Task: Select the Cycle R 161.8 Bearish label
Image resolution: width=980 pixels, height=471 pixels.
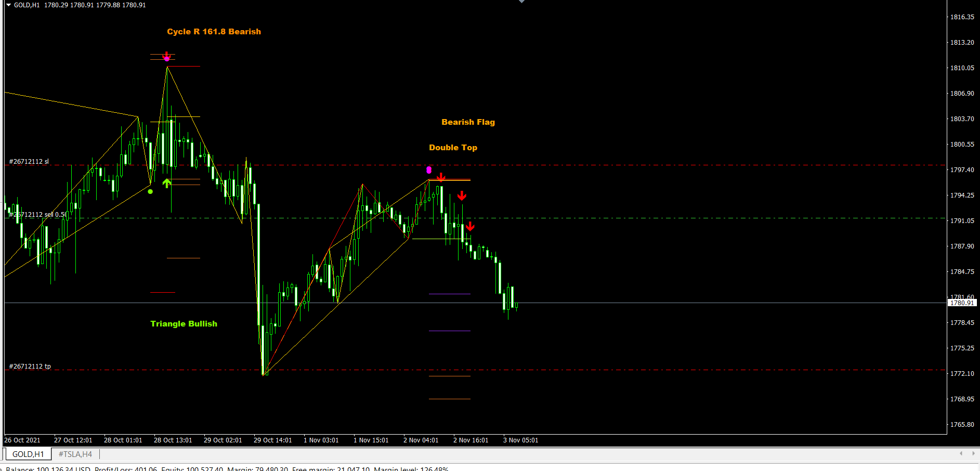Action: [214, 32]
